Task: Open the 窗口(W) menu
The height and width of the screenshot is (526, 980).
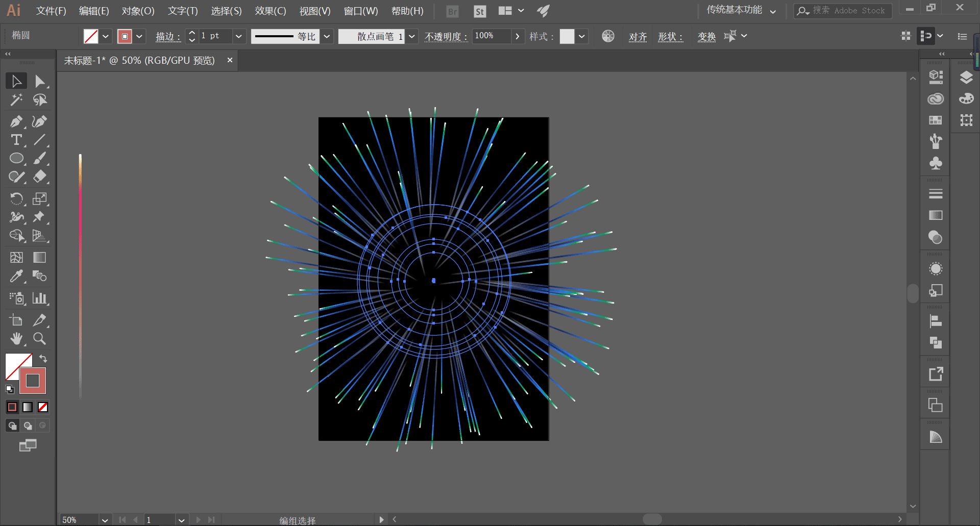Action: coord(361,11)
